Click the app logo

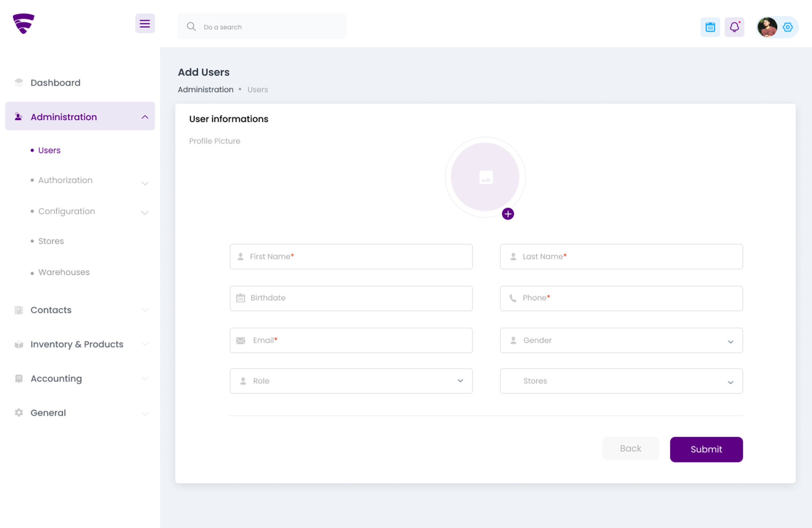coord(23,23)
